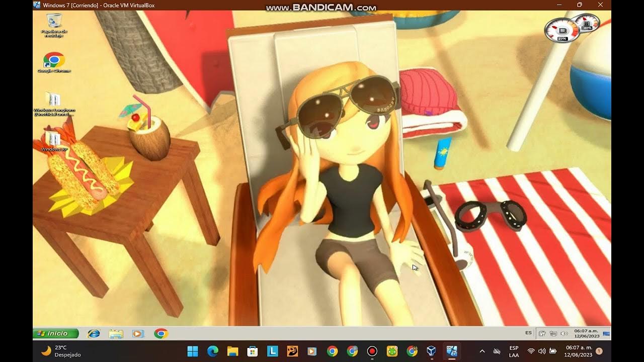Viewport: 644px width, 362px height.
Task: Open the weather widget showing 23°C Despejado
Action: pos(60,351)
